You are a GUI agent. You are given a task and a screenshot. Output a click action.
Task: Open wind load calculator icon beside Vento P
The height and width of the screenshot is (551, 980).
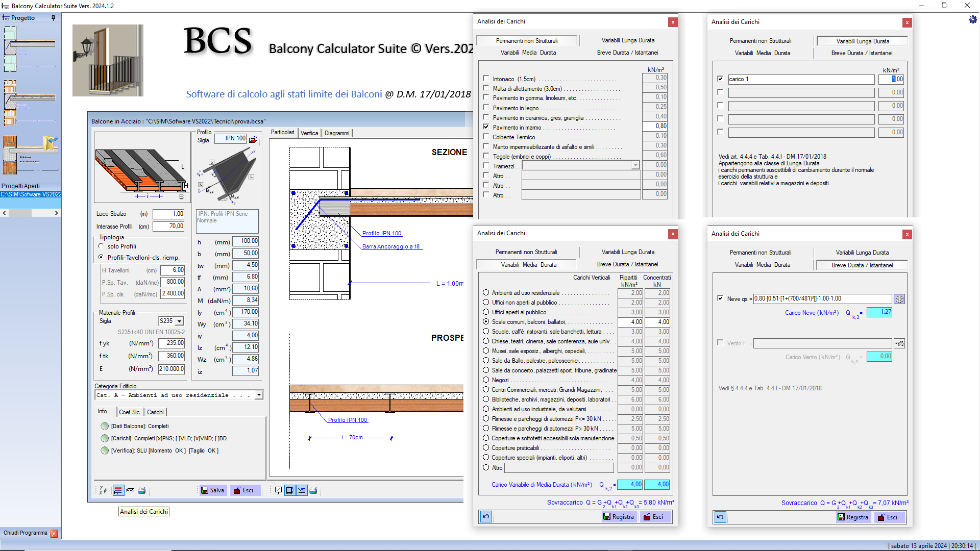899,343
